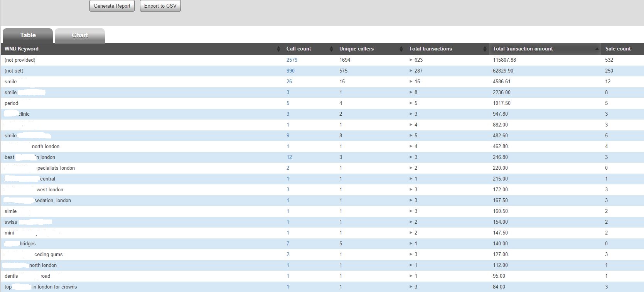The width and height of the screenshot is (644, 292).
Task: Click the simle keyword cell
Action: (x=11, y=211)
